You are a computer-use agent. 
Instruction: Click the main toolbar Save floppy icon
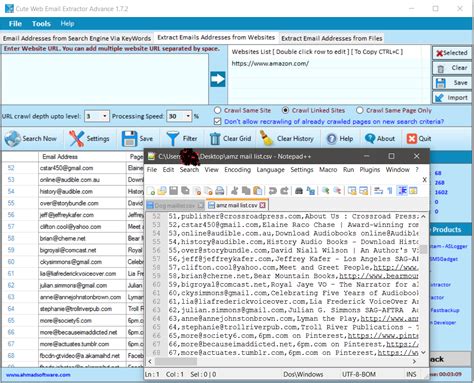point(129,139)
